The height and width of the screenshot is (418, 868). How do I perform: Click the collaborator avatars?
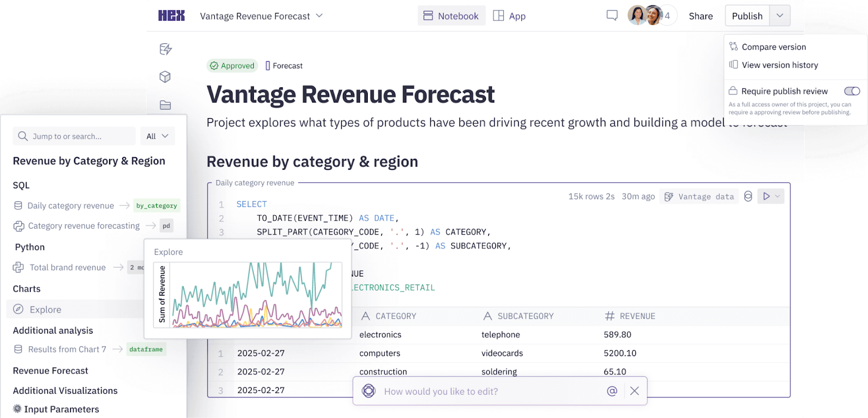click(x=646, y=15)
